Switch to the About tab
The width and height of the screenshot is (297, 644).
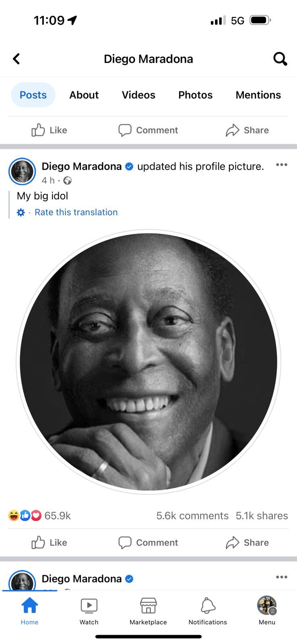pos(84,95)
